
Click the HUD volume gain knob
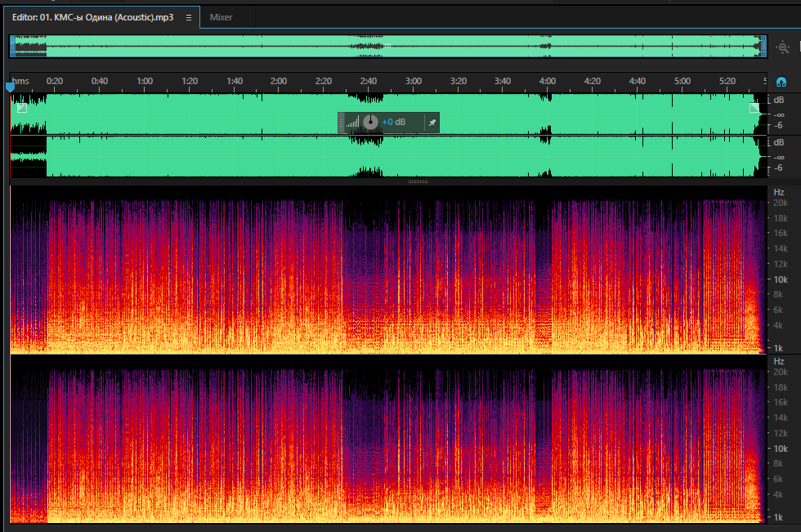tap(371, 122)
